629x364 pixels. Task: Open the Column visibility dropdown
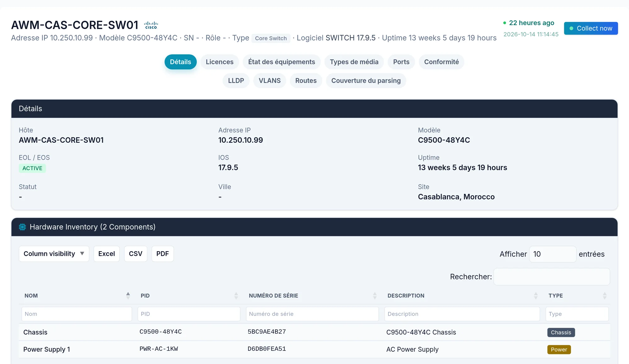click(54, 254)
